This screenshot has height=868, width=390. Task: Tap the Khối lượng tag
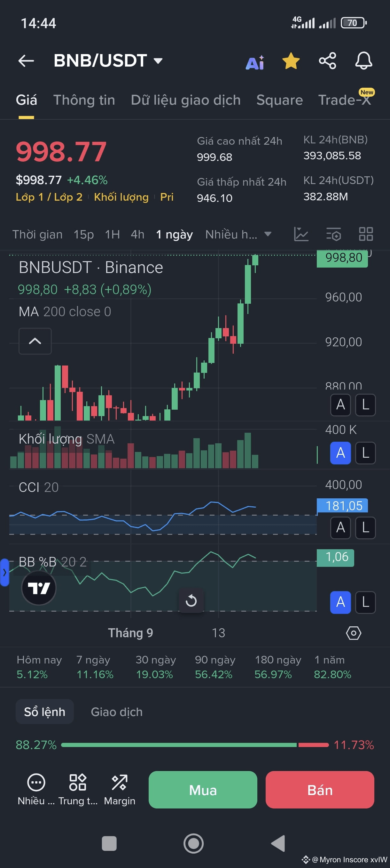[121, 197]
